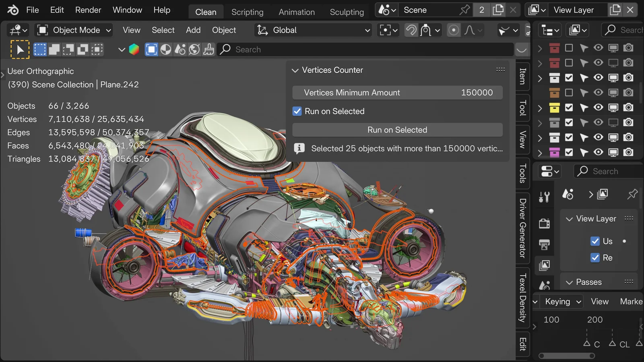Screen dimensions: 644x362
Task: Collapse the Vertices Counter panel
Action: (295, 70)
